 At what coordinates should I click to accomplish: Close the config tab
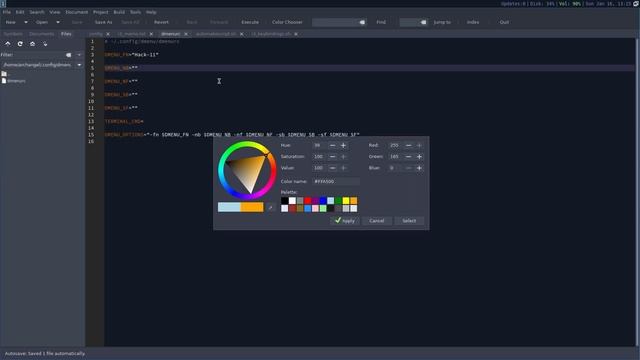click(108, 34)
